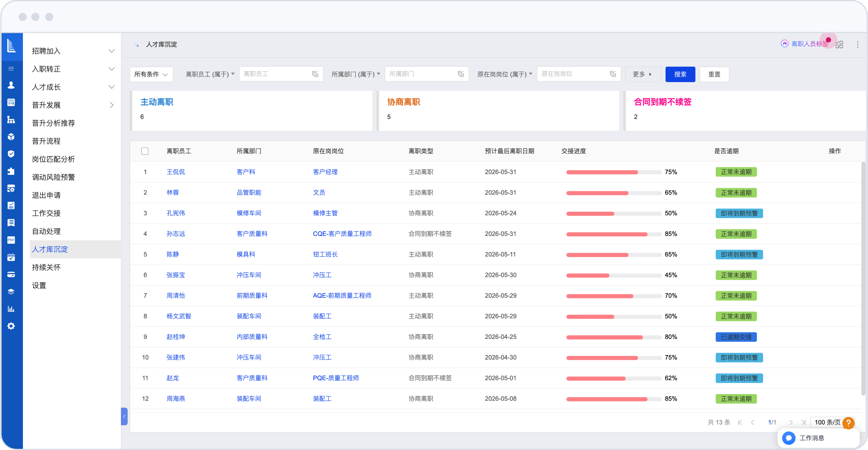Click the 已逾期交接 status tag for 赵桂坤
Screen dimensions: 868x450
[736, 337]
